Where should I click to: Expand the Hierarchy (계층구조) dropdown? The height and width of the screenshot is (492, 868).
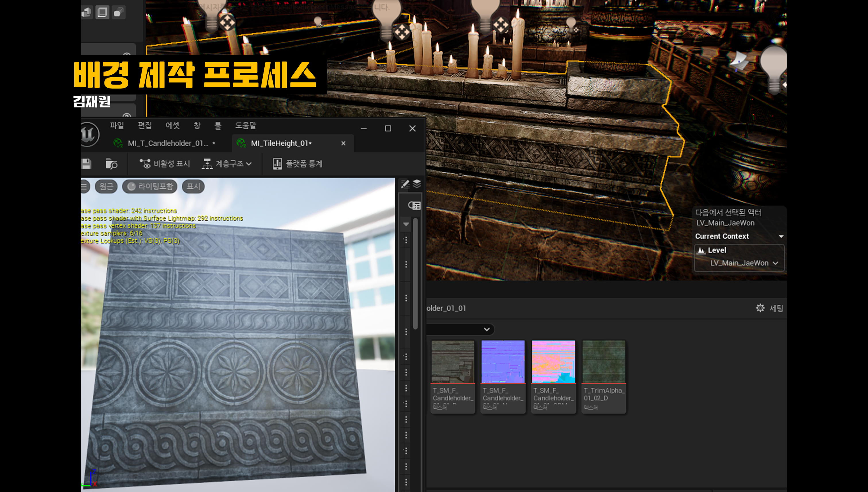point(227,164)
